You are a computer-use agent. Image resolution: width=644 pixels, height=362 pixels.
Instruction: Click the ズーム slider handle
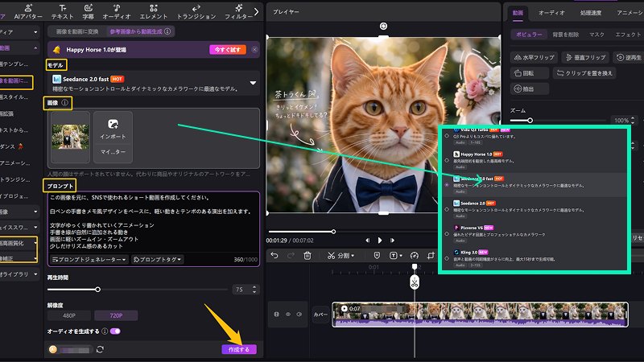(x=530, y=120)
